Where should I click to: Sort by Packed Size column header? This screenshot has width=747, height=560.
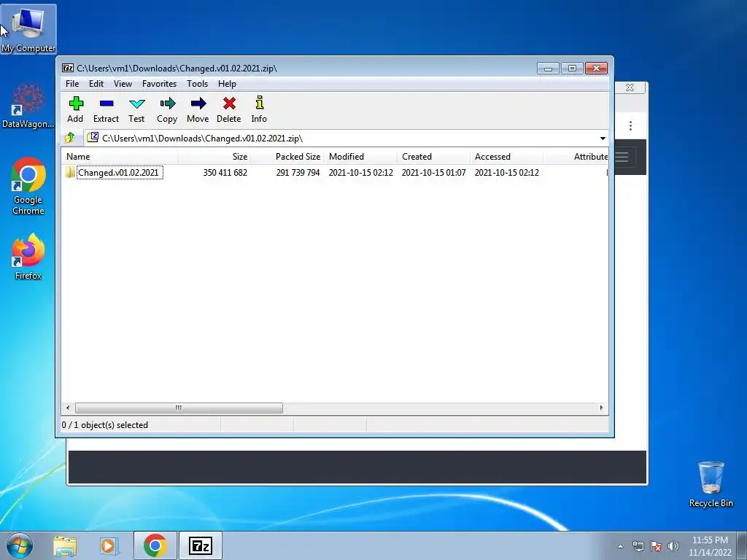(287, 157)
